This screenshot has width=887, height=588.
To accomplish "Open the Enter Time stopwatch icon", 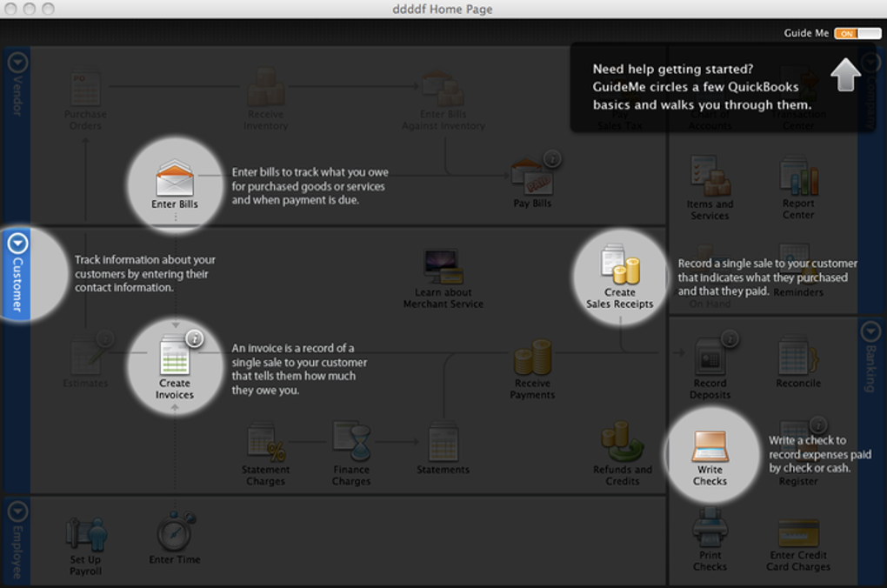I will [176, 531].
